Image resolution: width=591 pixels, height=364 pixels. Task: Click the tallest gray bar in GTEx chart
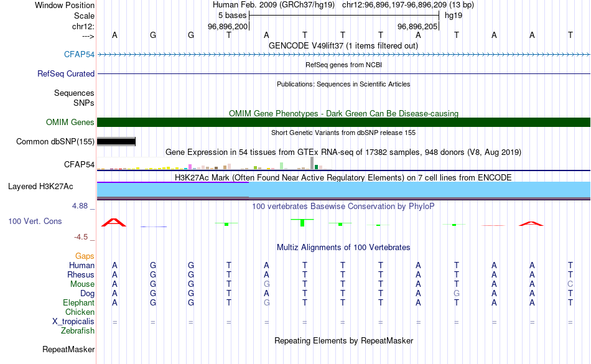point(312,163)
